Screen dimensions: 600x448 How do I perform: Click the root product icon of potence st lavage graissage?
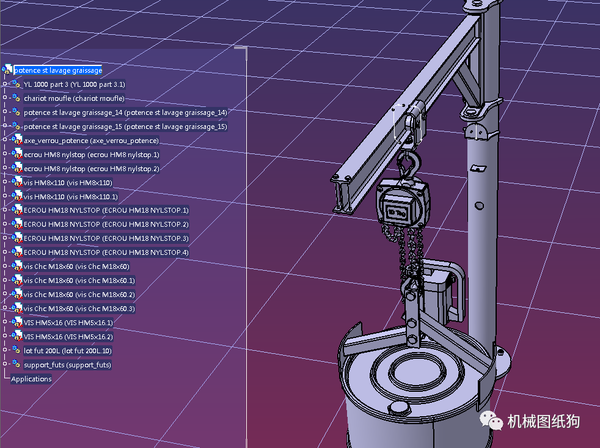point(7,70)
